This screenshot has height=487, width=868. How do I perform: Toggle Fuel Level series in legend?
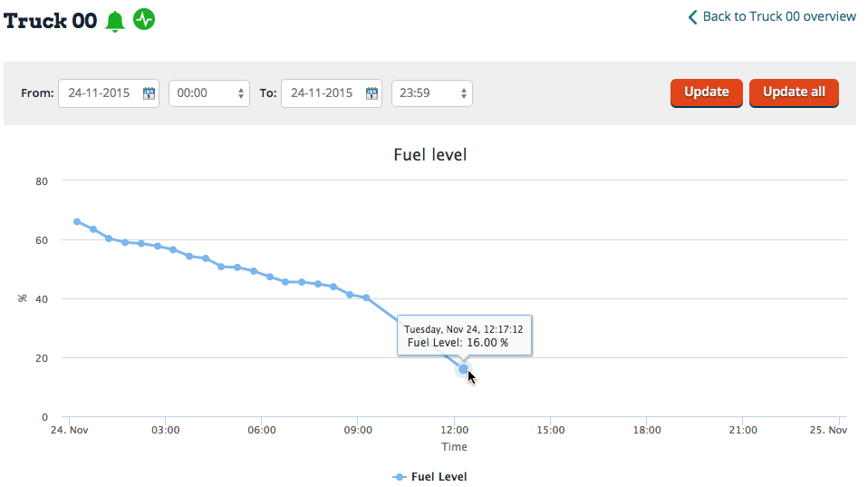click(x=439, y=476)
